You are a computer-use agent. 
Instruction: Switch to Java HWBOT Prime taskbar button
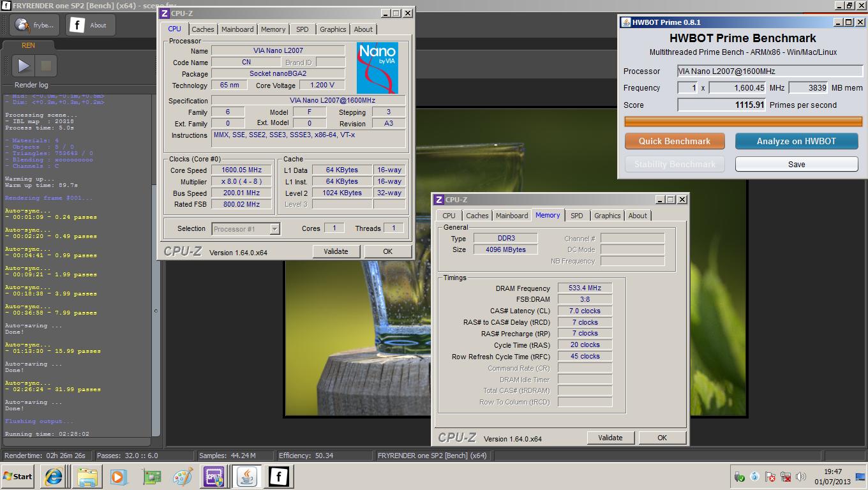(x=246, y=477)
